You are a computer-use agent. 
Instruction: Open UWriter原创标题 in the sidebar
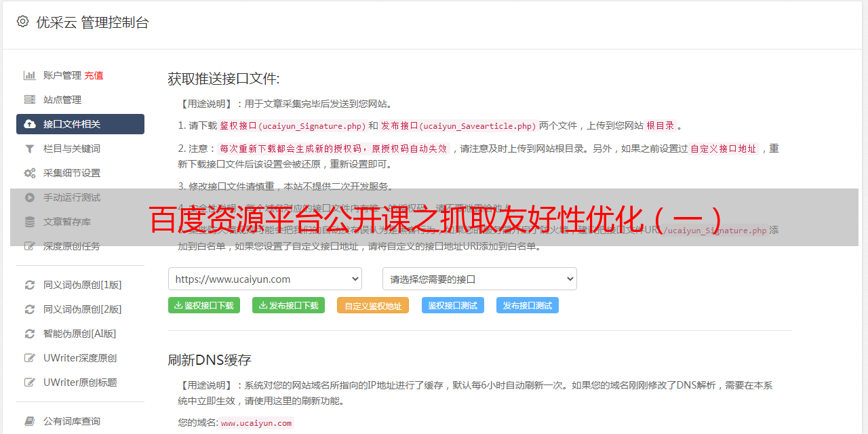pyautogui.click(x=80, y=382)
